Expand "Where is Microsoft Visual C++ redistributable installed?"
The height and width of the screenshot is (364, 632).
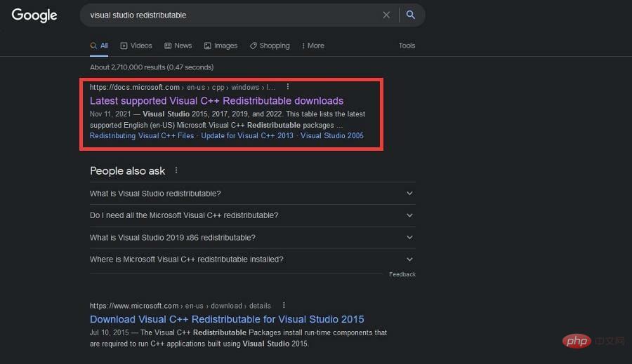pyautogui.click(x=252, y=259)
